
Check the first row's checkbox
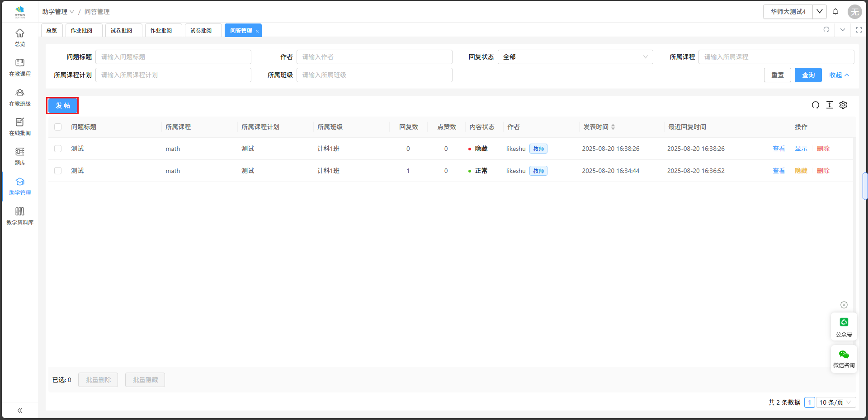coord(58,149)
